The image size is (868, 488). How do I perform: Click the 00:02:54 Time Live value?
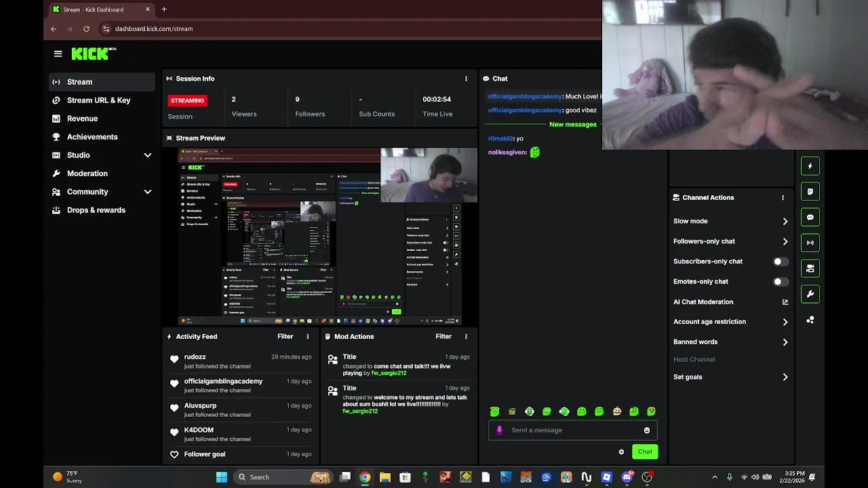437,99
